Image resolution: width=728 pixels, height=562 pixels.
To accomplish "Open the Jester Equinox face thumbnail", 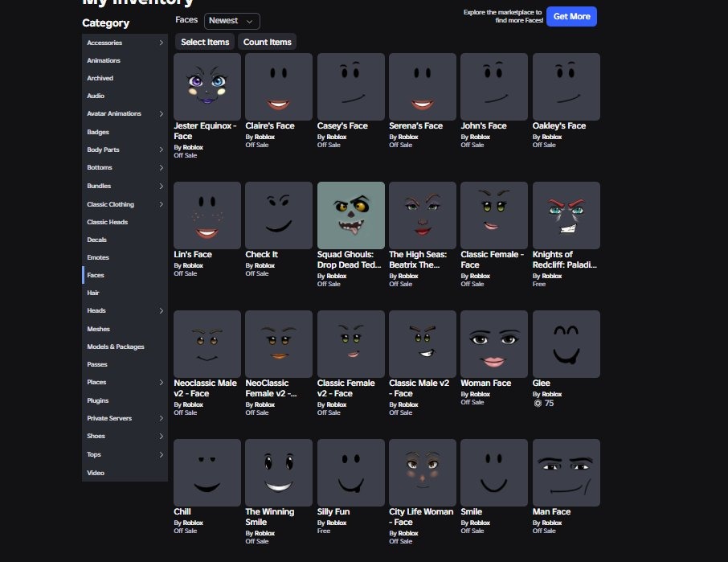I will 207,86.
